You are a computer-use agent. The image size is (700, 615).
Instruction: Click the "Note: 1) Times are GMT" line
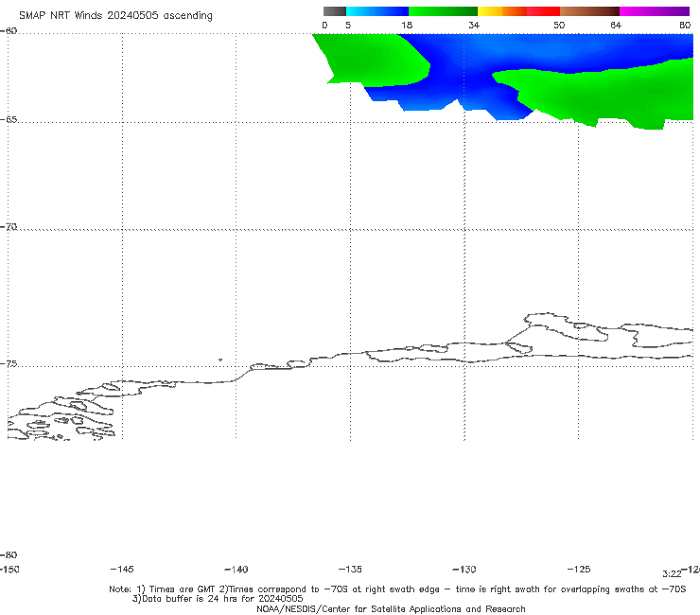tap(397, 589)
